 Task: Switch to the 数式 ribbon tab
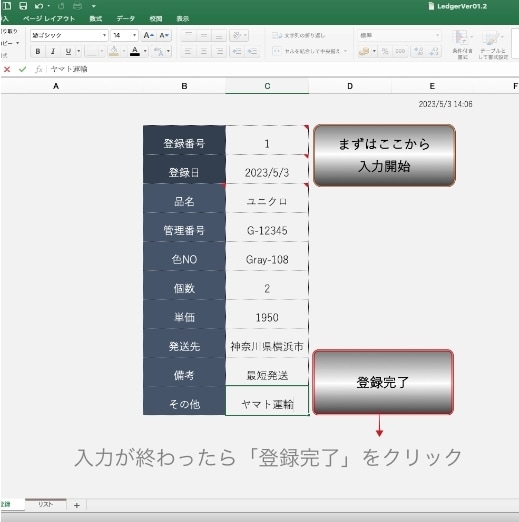coord(96,19)
